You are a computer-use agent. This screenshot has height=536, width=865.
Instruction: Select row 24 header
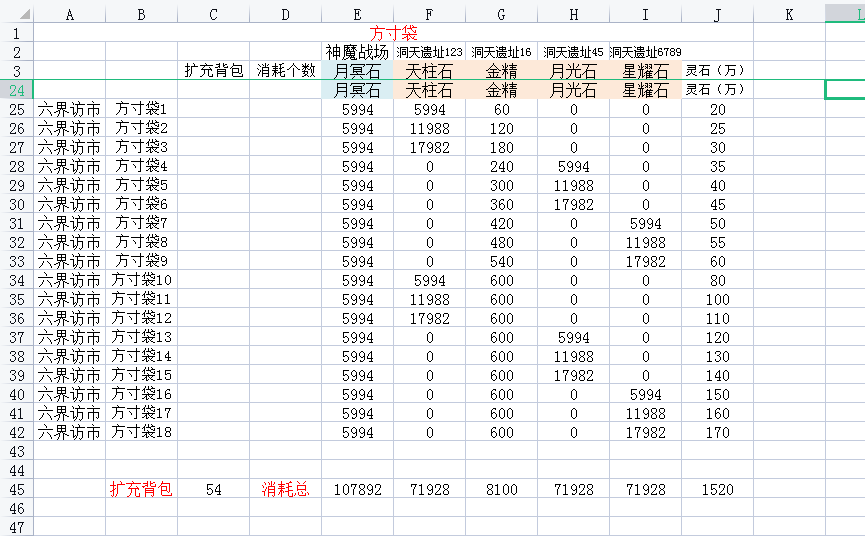click(17, 90)
